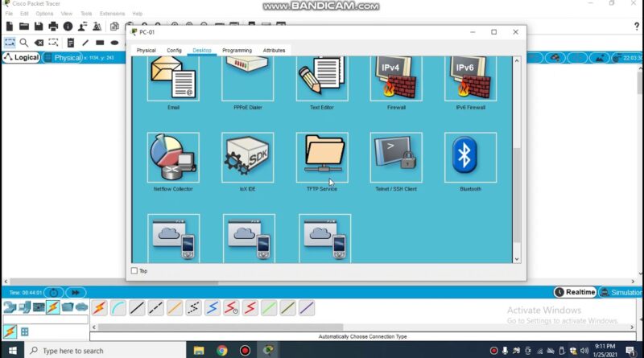Open the IoX IDE application
Image resolution: width=644 pixels, height=358 pixels.
coord(247,157)
